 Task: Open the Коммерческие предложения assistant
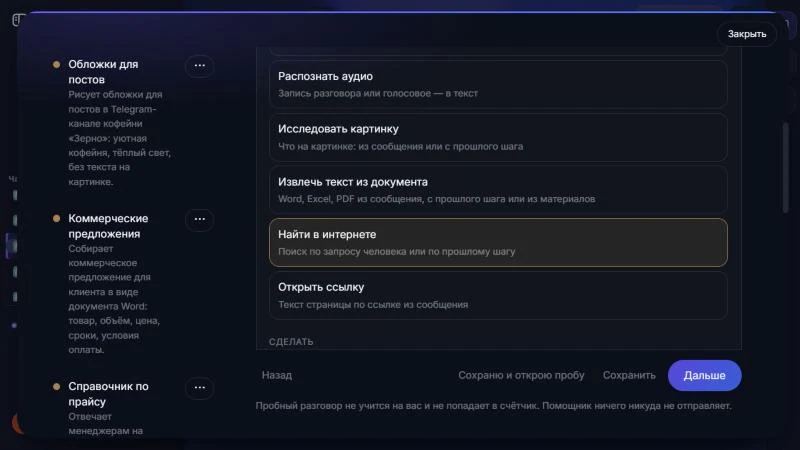click(108, 226)
